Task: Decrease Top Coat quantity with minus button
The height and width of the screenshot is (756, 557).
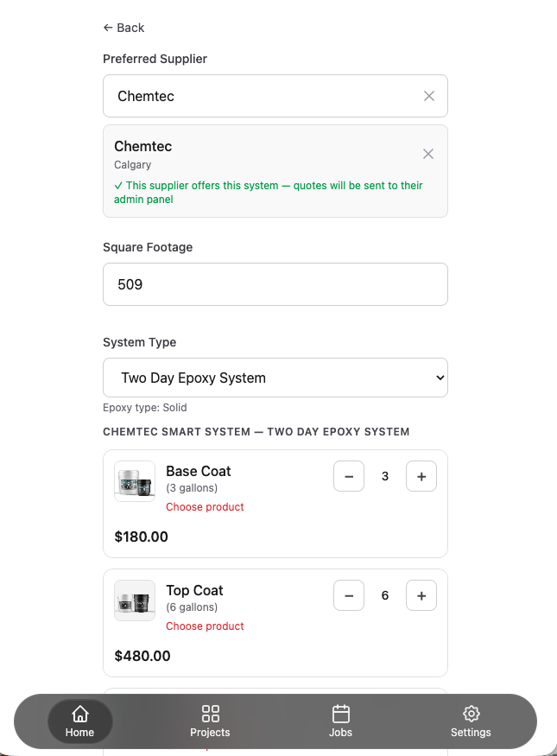Action: coord(349,595)
